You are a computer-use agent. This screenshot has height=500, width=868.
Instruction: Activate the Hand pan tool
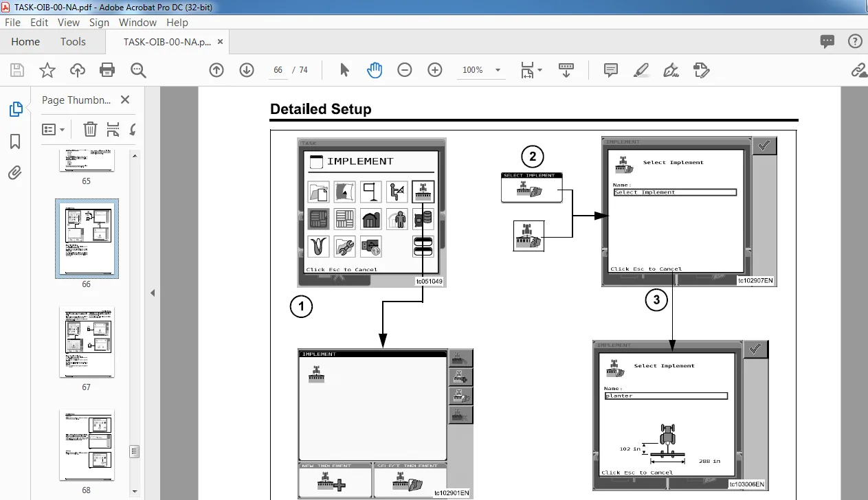click(x=375, y=70)
